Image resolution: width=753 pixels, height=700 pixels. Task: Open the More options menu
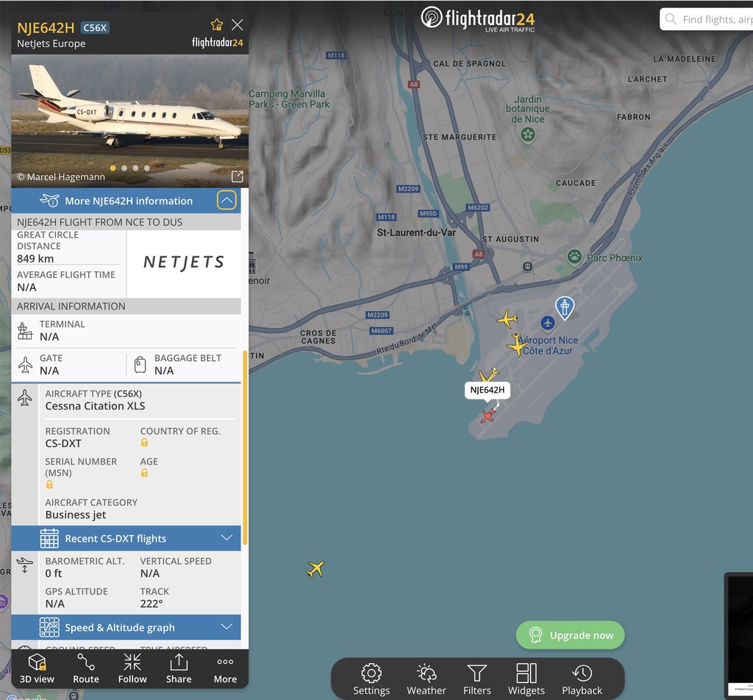225,669
